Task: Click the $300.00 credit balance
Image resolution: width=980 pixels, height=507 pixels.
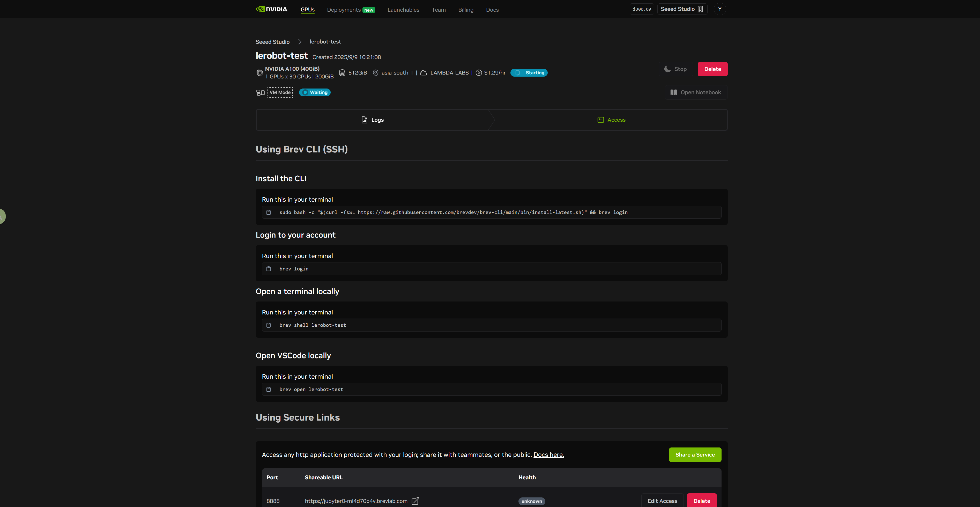Action: coord(642,9)
